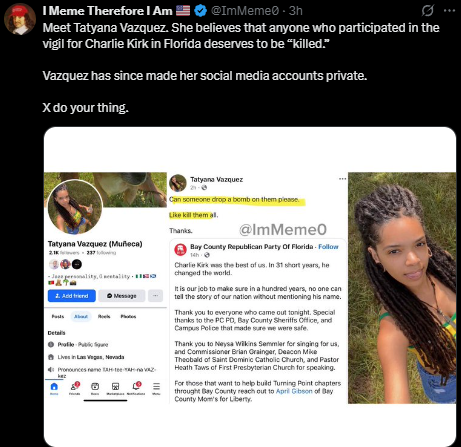Click the Add friend button
This screenshot has height=447, width=461.
[72, 296]
